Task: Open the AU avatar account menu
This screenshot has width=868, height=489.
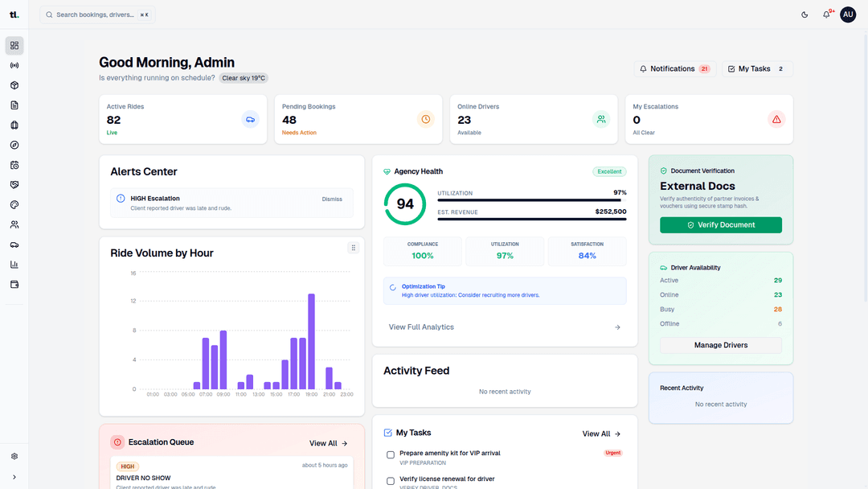Action: coord(848,14)
